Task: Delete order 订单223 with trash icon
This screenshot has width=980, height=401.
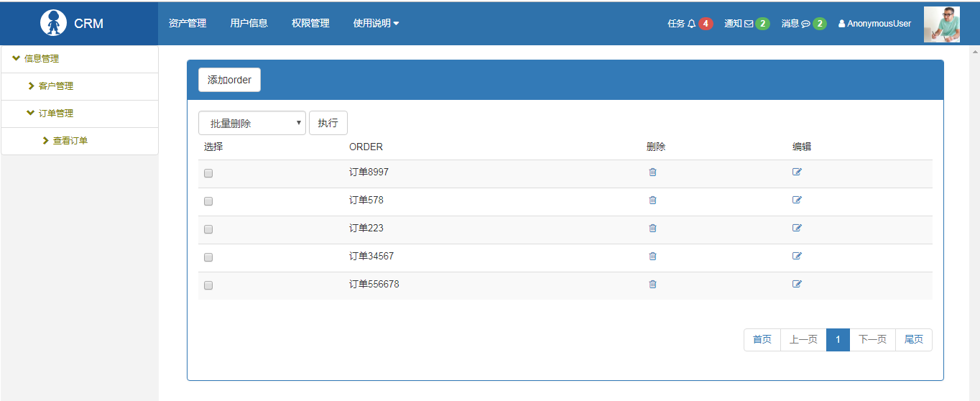Action: (x=652, y=228)
